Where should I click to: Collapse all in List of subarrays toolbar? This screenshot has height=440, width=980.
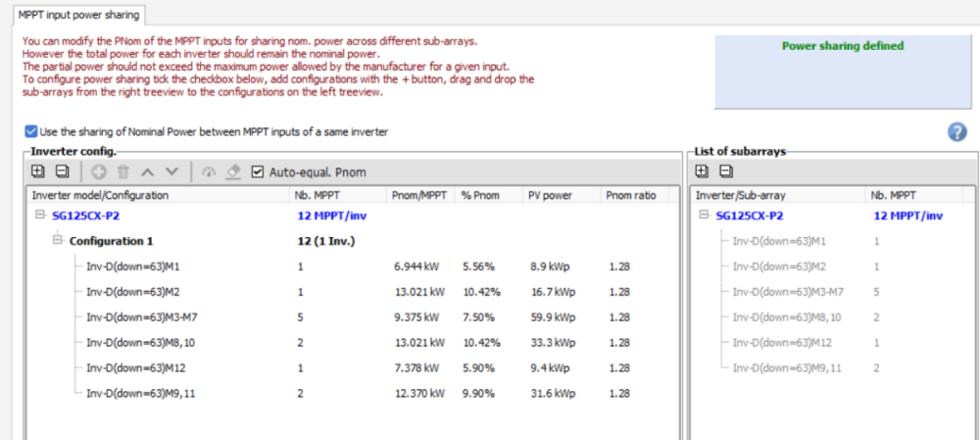(726, 171)
